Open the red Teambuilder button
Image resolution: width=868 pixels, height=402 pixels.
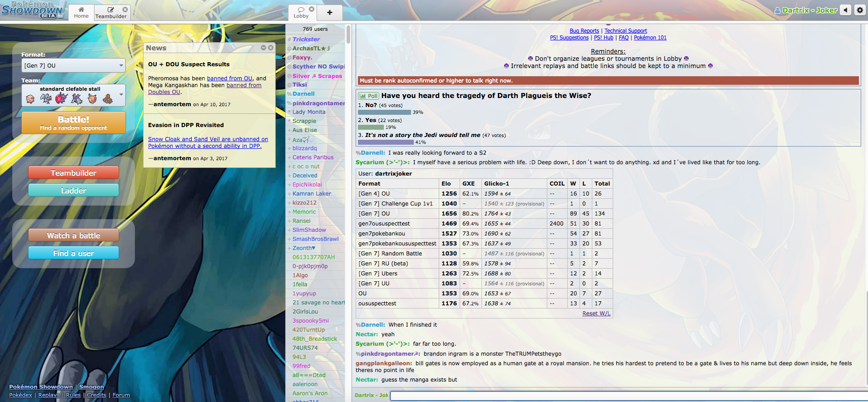(x=74, y=173)
